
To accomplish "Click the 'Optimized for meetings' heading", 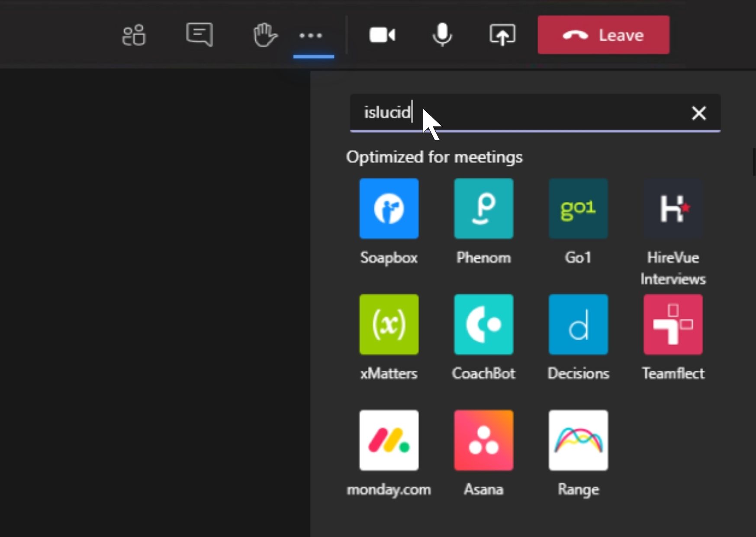I will pyautogui.click(x=434, y=157).
